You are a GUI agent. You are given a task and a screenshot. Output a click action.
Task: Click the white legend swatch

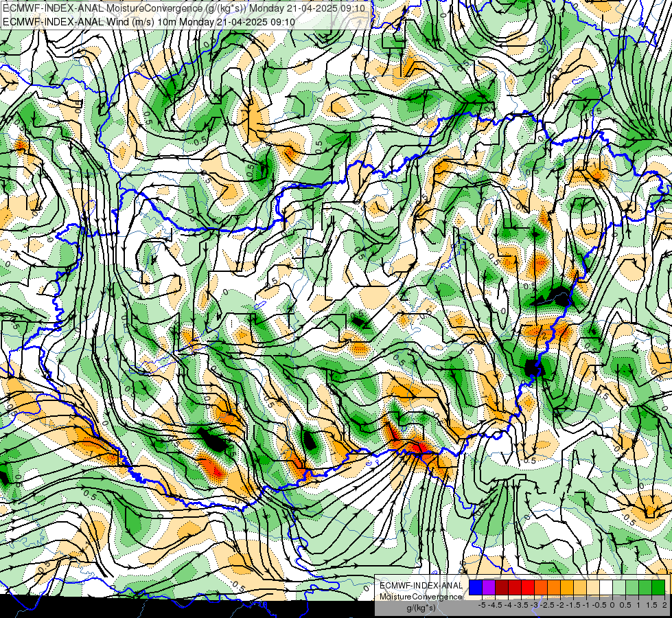(606, 587)
